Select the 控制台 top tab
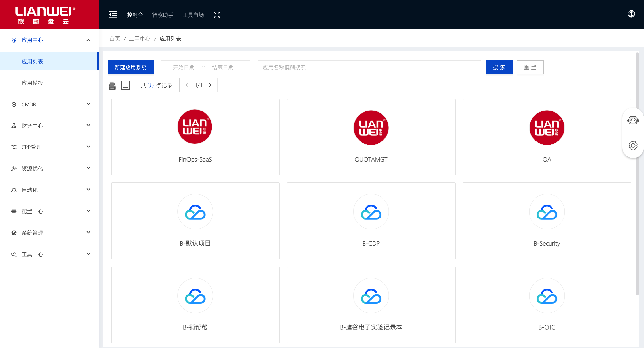 point(135,15)
